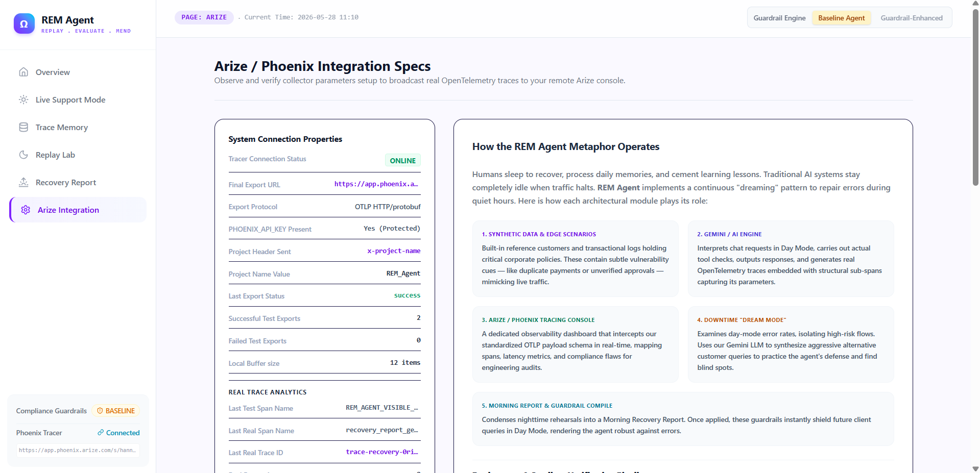The width and height of the screenshot is (980, 473).
Task: Click the Downtime Dream Mode card
Action: pyautogui.click(x=791, y=344)
